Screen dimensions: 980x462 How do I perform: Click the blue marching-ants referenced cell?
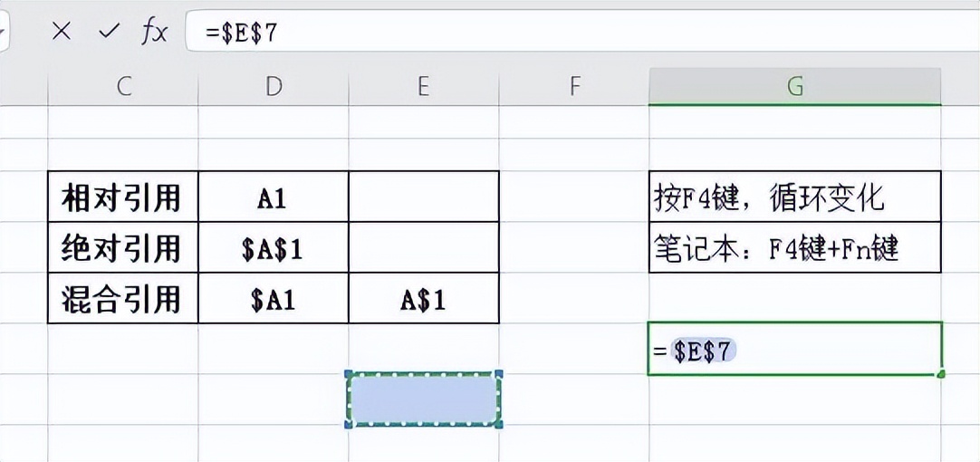pos(424,399)
